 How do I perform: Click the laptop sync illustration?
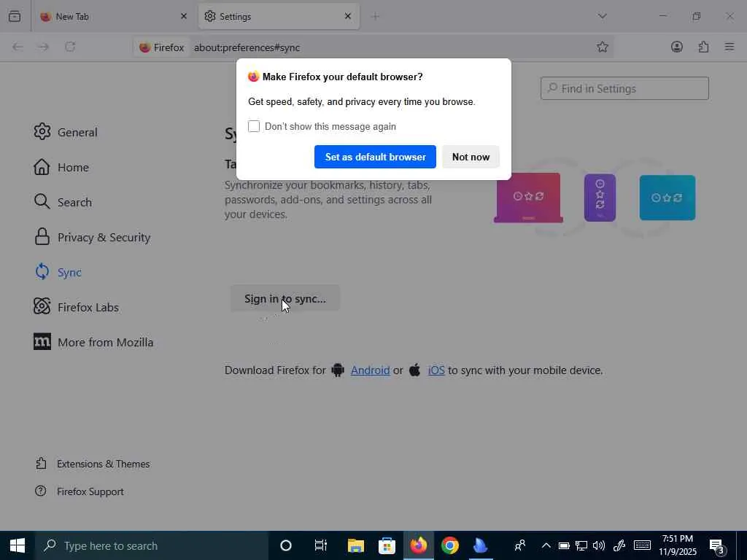tap(528, 198)
